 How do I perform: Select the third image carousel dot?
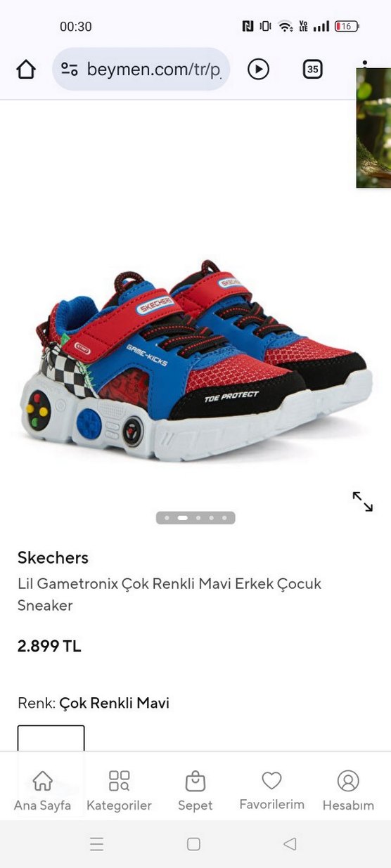point(198,518)
